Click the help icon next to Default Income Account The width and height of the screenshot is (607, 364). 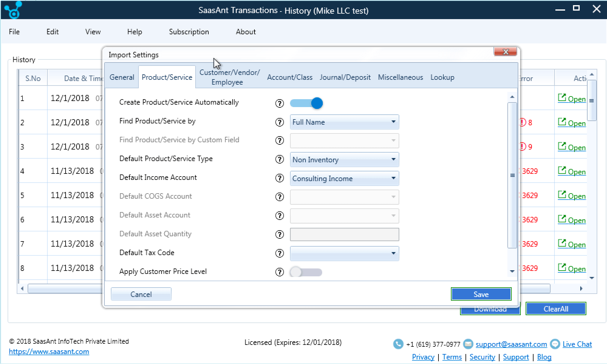pos(279,178)
